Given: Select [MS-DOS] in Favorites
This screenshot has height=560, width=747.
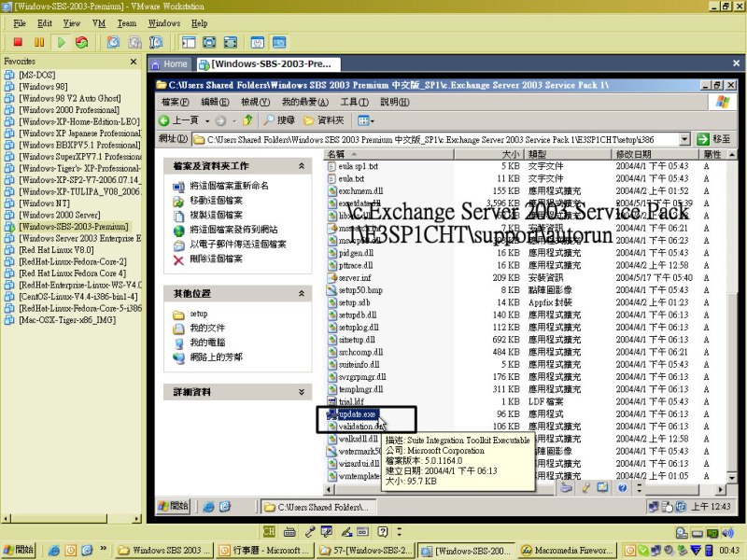Looking at the screenshot, I should click(x=37, y=75).
